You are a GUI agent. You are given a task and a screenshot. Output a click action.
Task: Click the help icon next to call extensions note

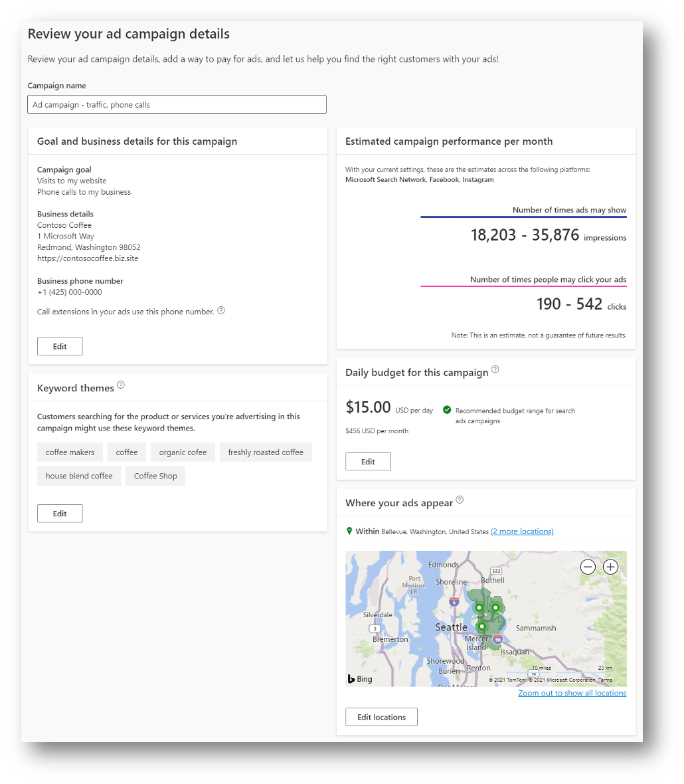[x=221, y=310]
